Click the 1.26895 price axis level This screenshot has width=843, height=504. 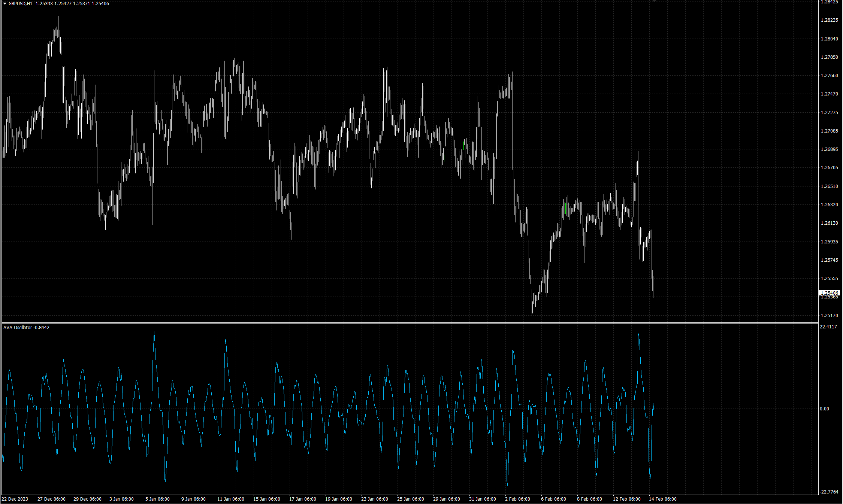830,149
